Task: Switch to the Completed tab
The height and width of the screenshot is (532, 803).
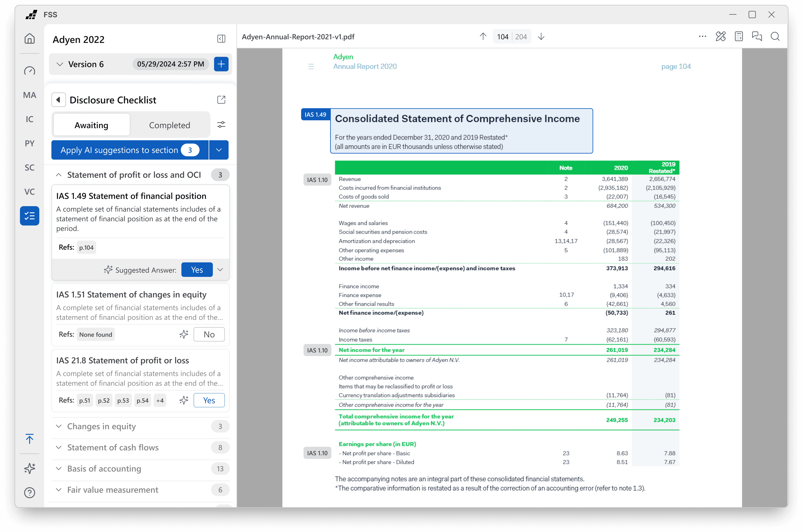Action: (169, 125)
